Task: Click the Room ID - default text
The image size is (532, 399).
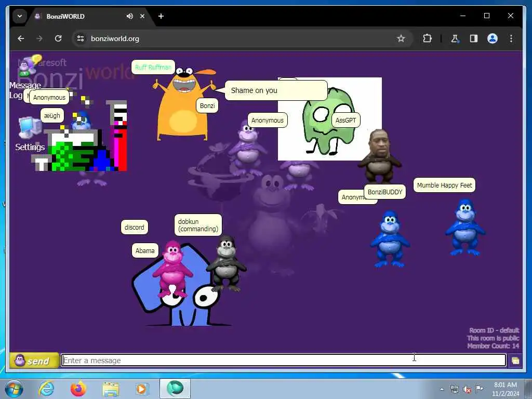Action: click(494, 330)
